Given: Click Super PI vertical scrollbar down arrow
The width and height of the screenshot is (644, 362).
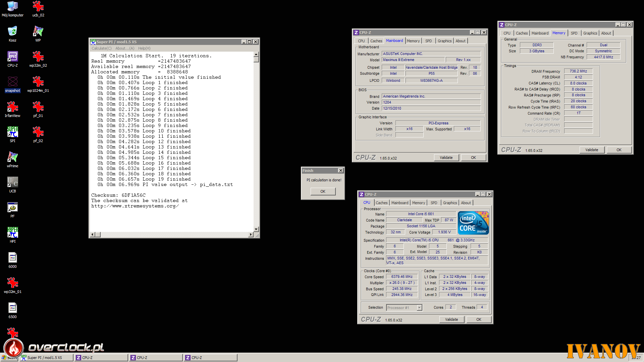Looking at the screenshot, I should click(x=256, y=229).
